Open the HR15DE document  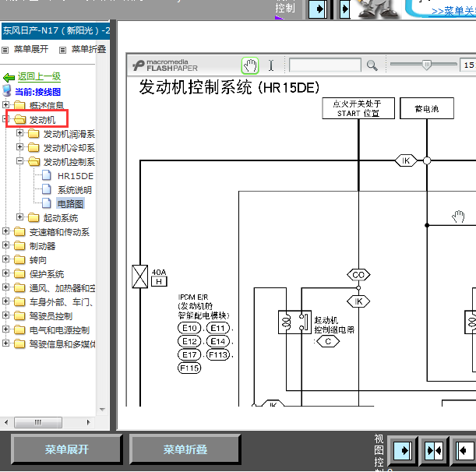pyautogui.click(x=76, y=176)
